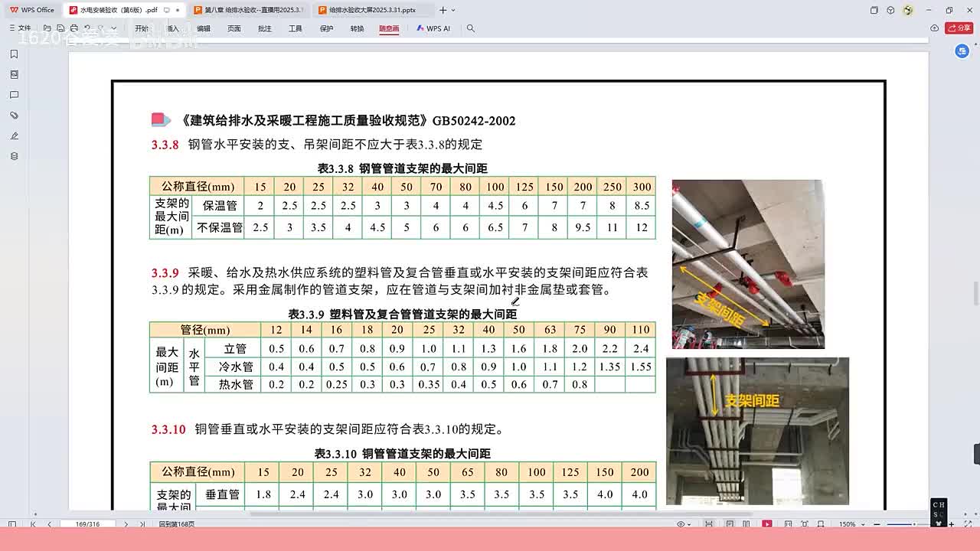Click the user avatar icon

coord(908,10)
